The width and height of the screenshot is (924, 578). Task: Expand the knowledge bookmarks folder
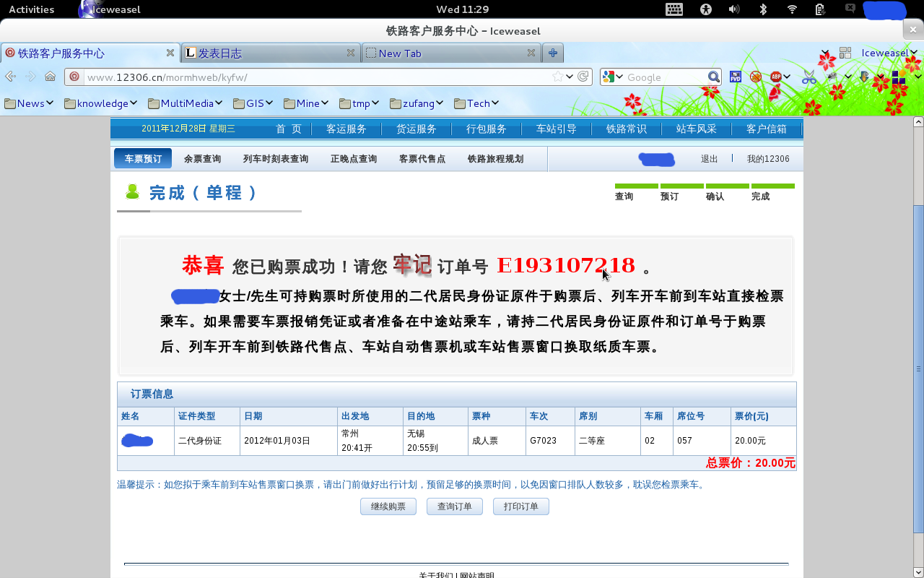point(100,103)
